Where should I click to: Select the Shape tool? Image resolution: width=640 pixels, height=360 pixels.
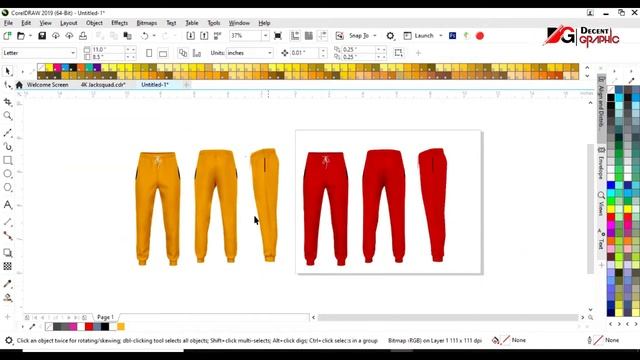[8, 85]
